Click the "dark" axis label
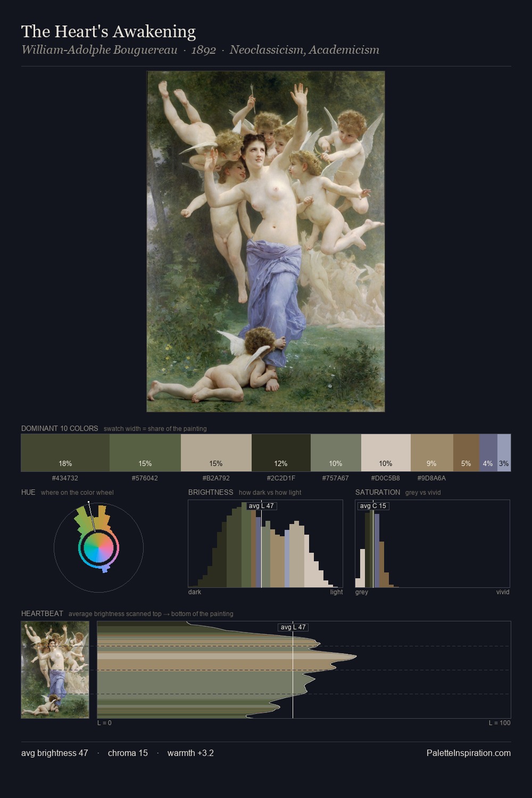The width and height of the screenshot is (532, 798). (195, 592)
